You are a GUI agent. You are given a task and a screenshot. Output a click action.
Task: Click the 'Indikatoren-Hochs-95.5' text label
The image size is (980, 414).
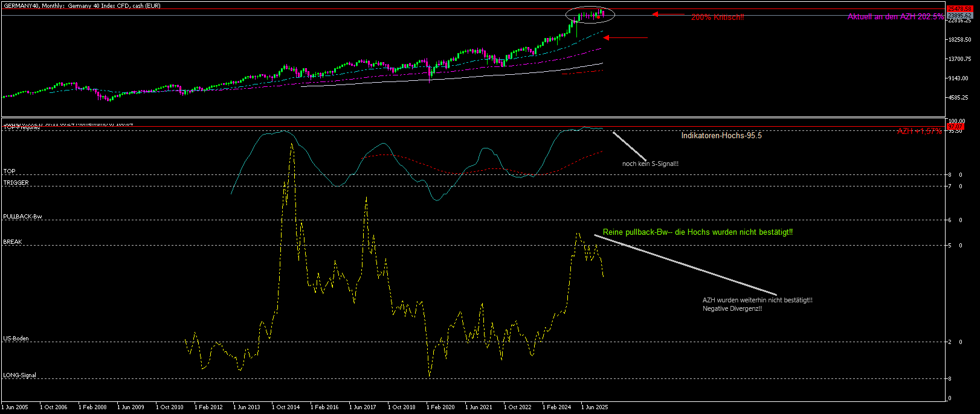tap(721, 136)
